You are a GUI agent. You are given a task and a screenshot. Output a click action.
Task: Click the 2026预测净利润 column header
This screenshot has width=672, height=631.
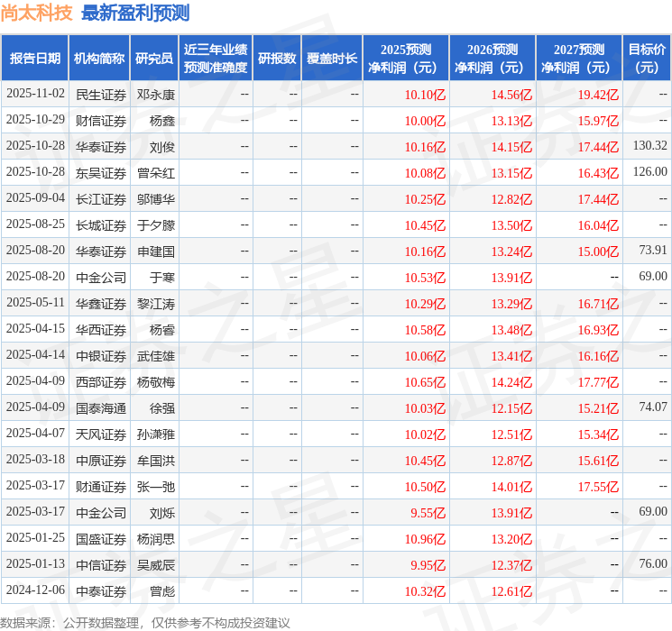(x=492, y=59)
